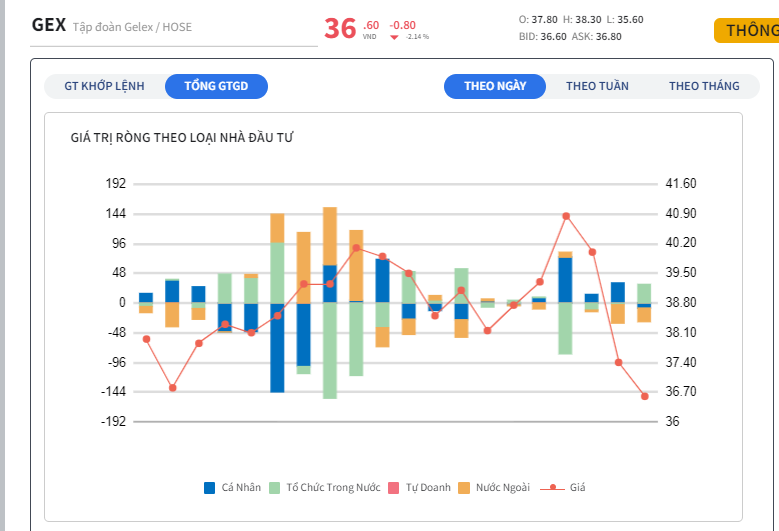Click the red down-arrow price change icon
Screen dimensions: 779x531
tap(395, 37)
